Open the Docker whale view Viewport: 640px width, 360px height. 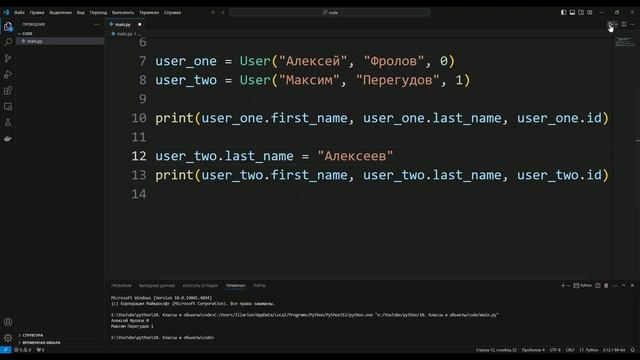[x=8, y=139]
